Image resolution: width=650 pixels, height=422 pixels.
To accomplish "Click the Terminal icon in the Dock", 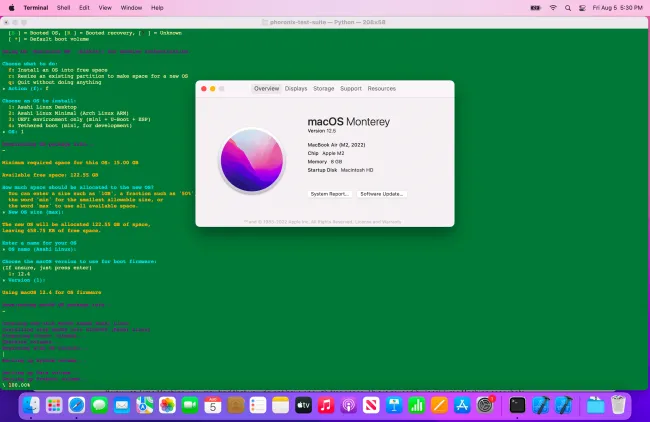I will (517, 405).
